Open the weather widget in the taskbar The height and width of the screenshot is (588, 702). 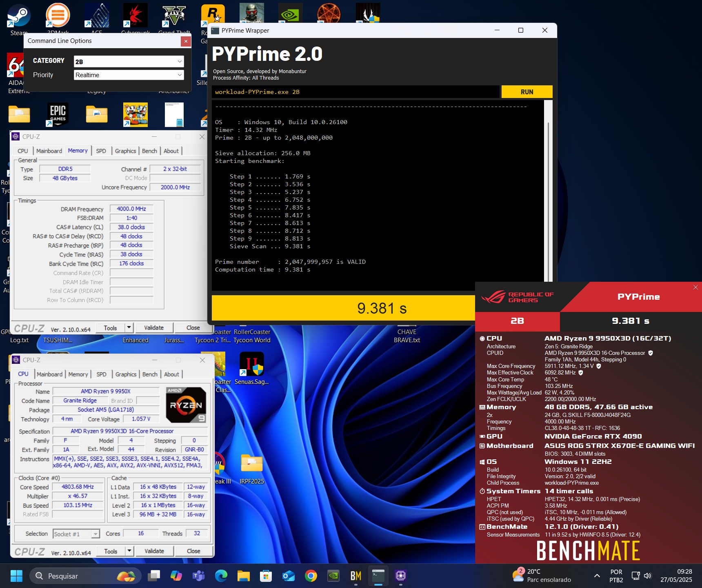[541, 576]
